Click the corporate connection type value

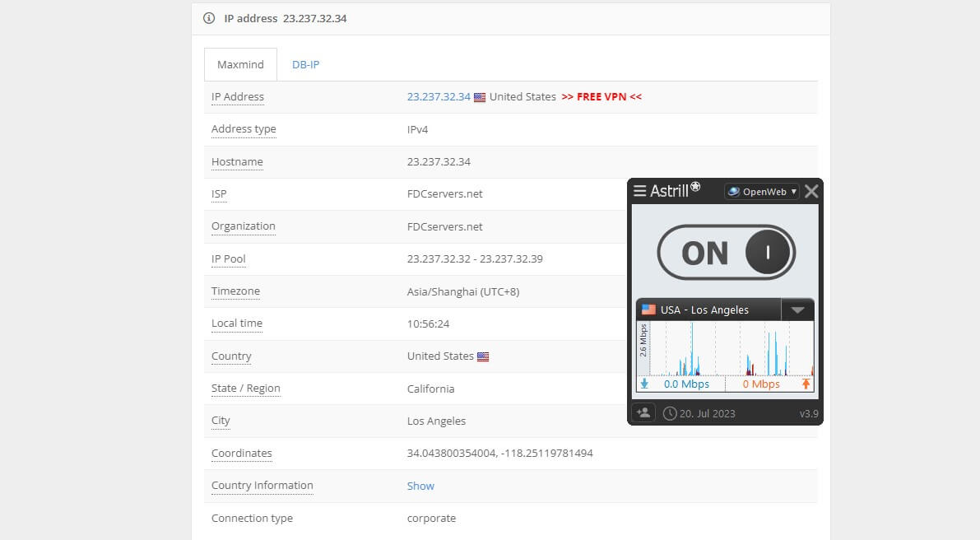click(431, 518)
